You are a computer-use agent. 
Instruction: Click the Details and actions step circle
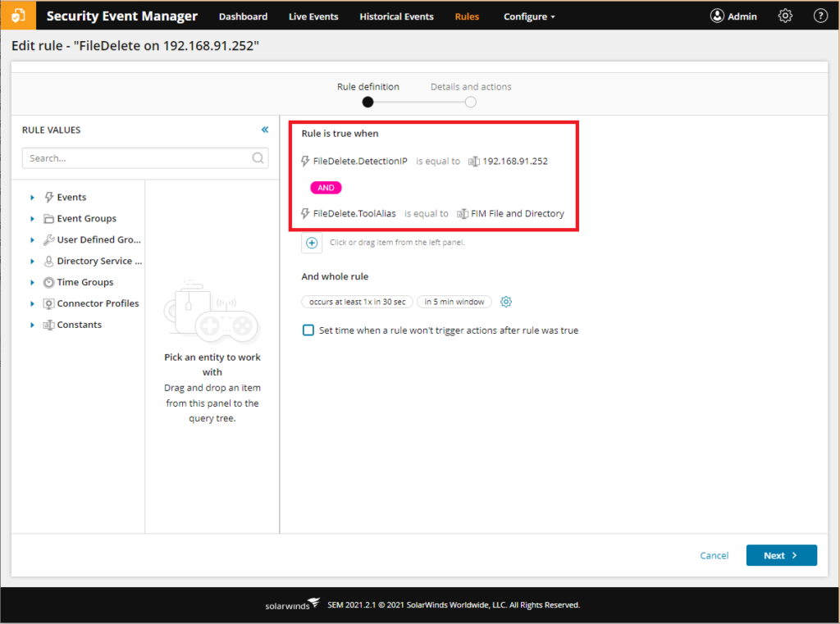[x=470, y=102]
